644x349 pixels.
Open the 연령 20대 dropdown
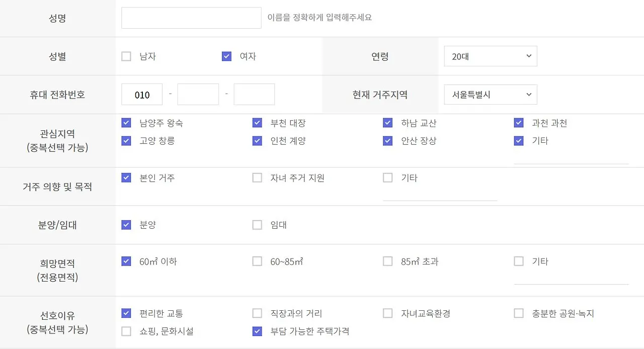tap(491, 56)
